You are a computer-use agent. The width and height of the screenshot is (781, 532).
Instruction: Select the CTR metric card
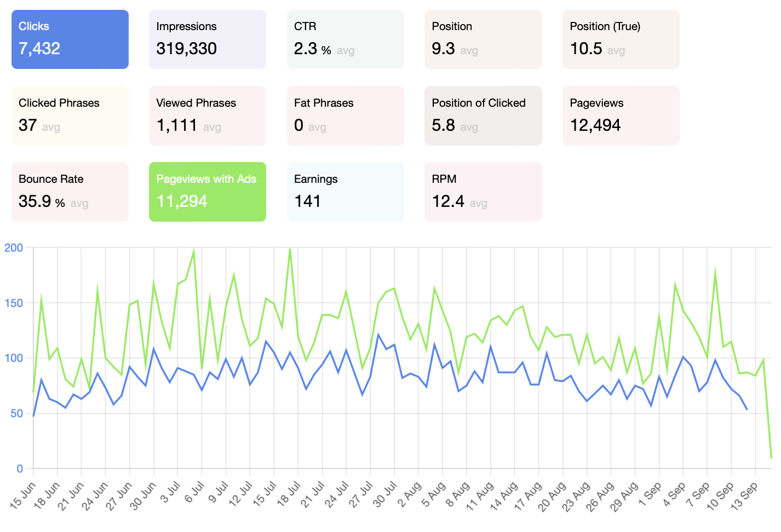[x=346, y=39]
